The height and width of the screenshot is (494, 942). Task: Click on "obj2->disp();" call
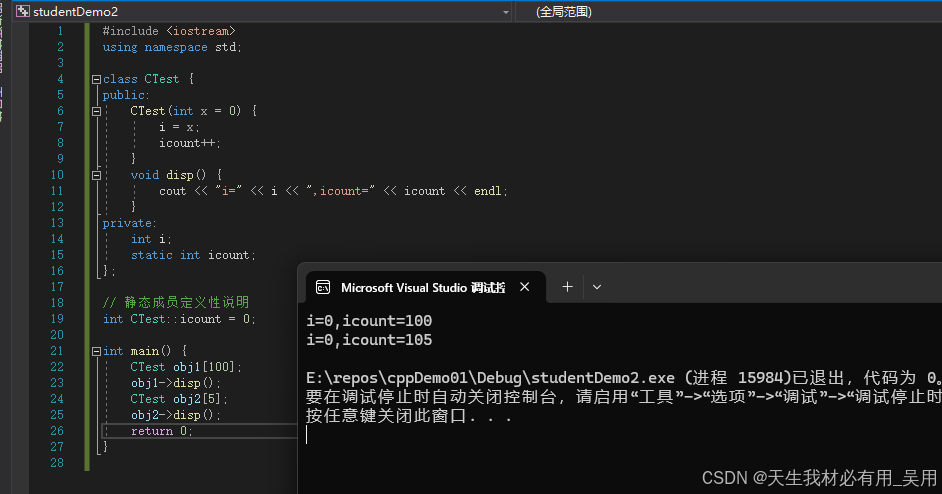coord(176,415)
